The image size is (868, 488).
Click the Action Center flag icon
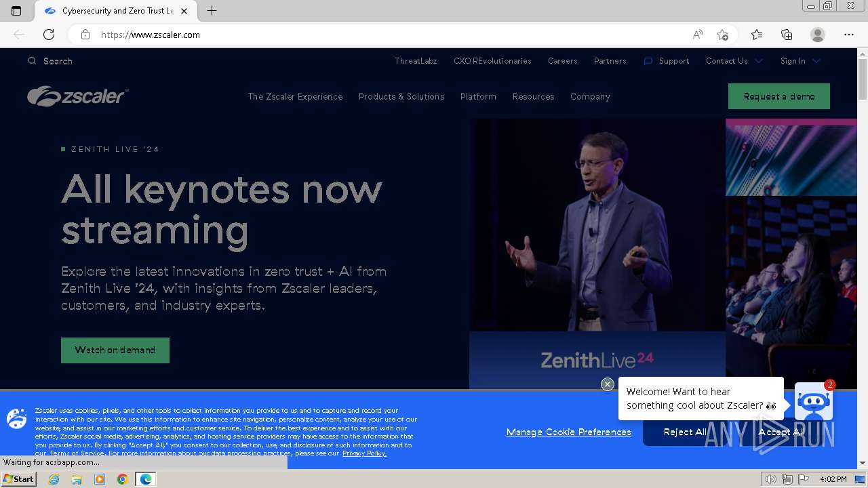click(804, 479)
